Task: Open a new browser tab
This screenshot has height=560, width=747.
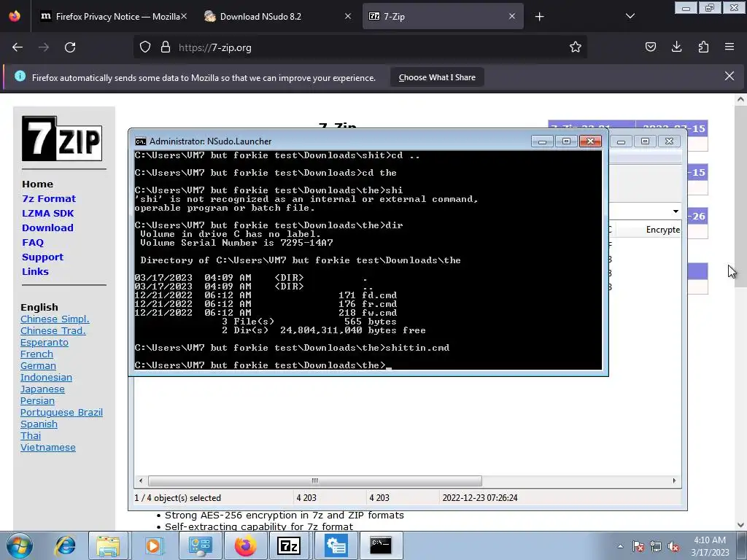Action: pyautogui.click(x=539, y=17)
